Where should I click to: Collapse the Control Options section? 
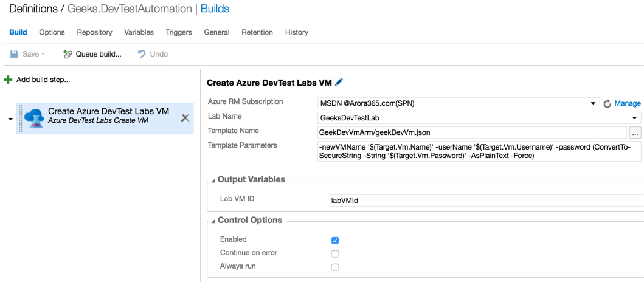coord(213,221)
